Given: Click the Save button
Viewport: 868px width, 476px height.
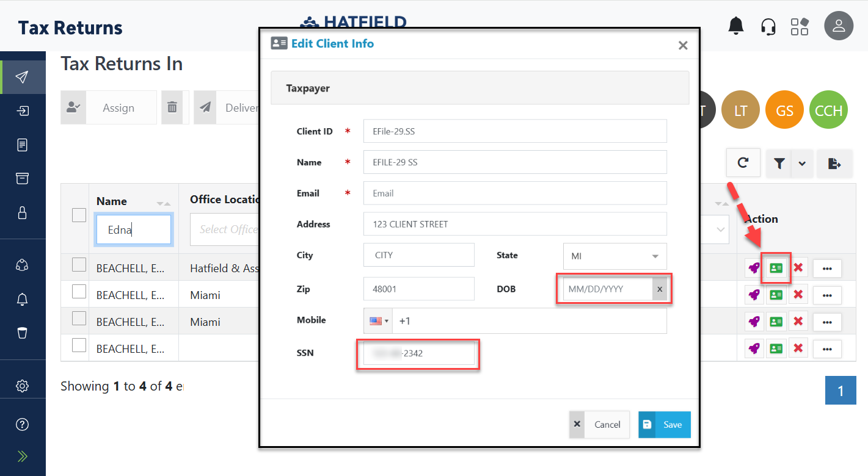Looking at the screenshot, I should 664,425.
